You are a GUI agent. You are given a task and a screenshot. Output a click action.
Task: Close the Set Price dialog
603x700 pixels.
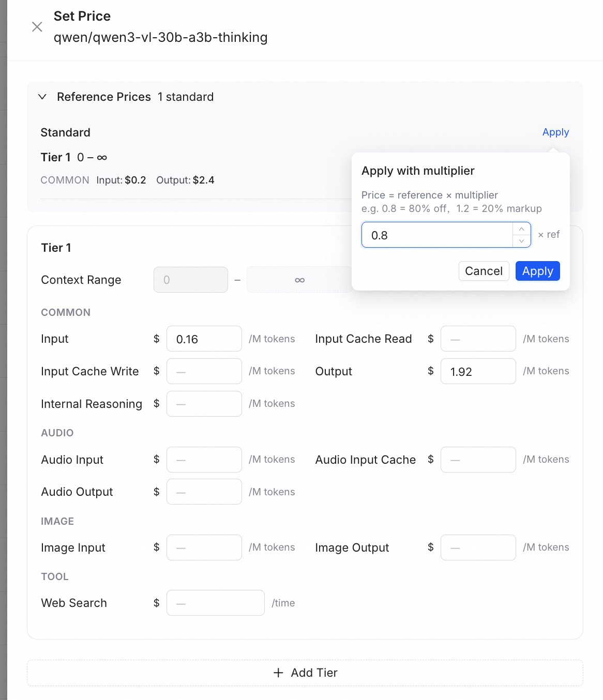pyautogui.click(x=37, y=27)
